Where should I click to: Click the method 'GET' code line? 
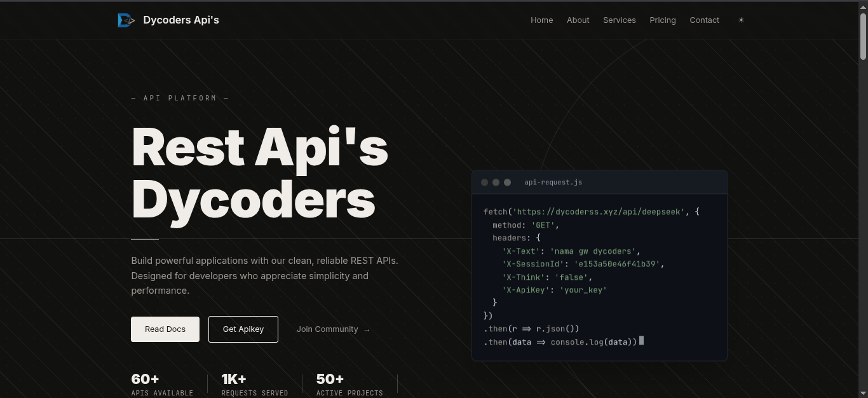coord(526,225)
